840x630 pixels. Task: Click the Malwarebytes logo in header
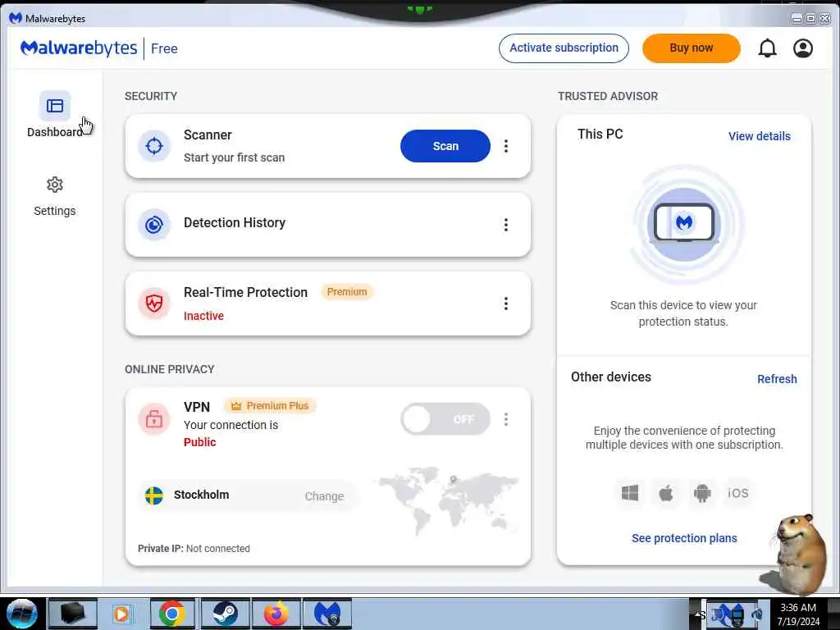coord(79,48)
